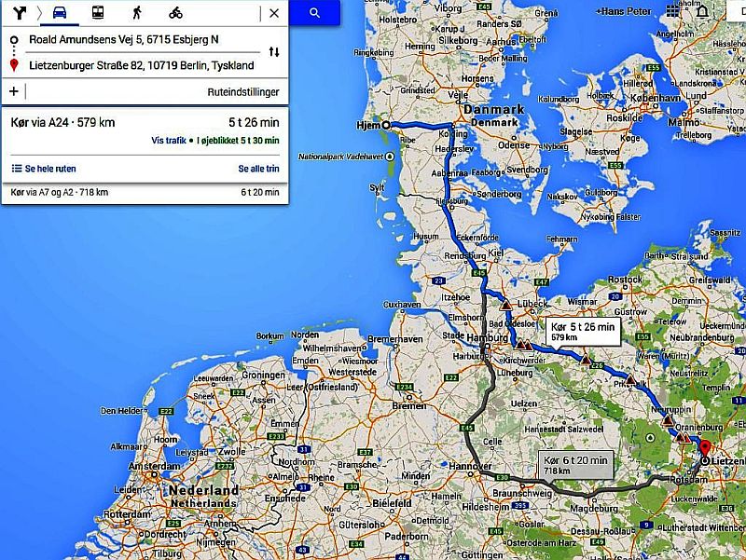746x560 pixels.
Task: Click the red destination pin in Berlin
Action: pyautogui.click(x=705, y=449)
